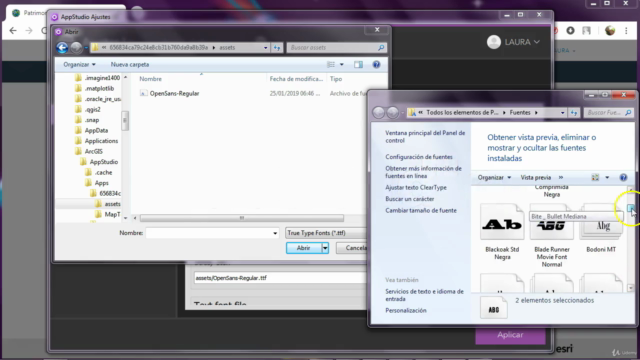
Task: Select the .qgis2 folder
Action: [x=93, y=109]
